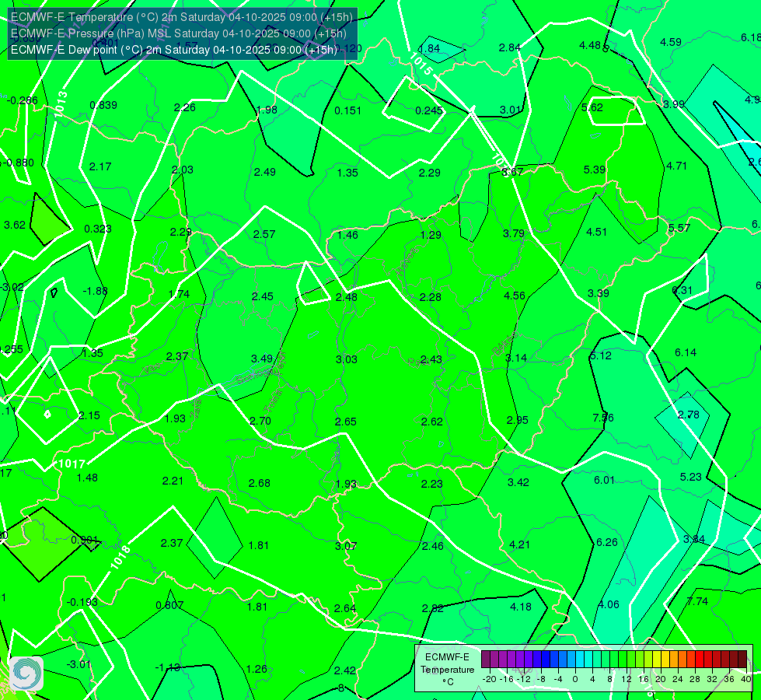Click the -0.193 dew point value
761x700 pixels.
coord(82,602)
